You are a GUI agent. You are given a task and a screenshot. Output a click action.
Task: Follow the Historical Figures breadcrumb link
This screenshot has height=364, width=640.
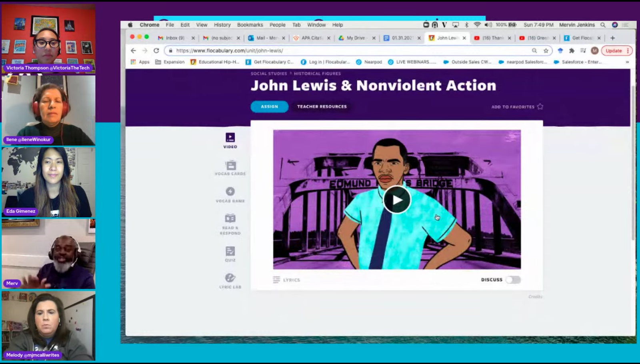click(x=317, y=74)
